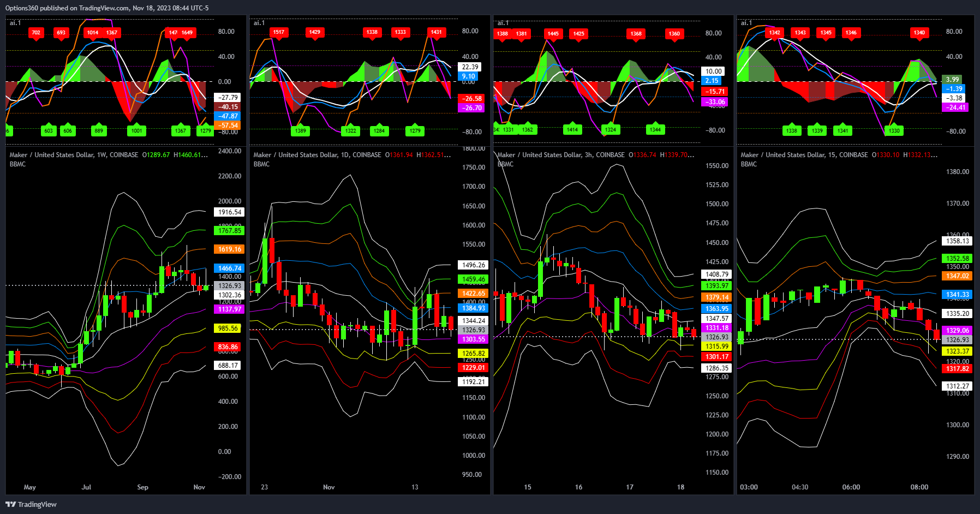Image resolution: width=980 pixels, height=514 pixels.
Task: Click the red 1445 signal marker
Action: pos(553,34)
